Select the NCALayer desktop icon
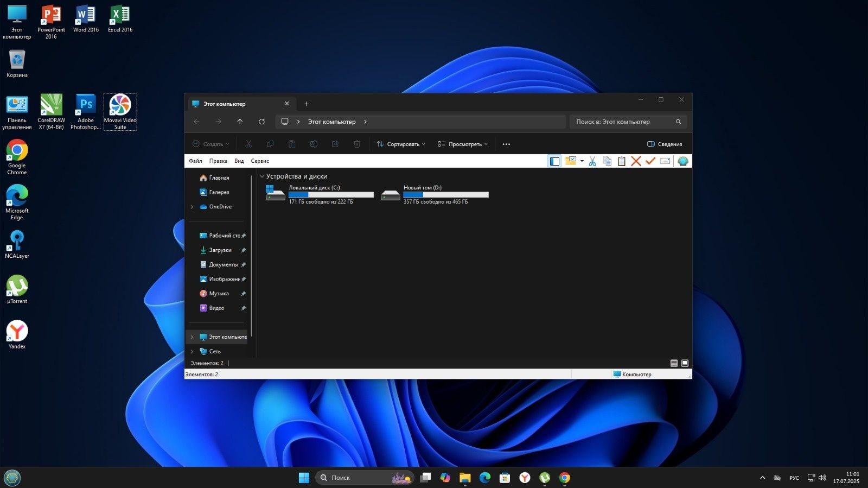 17,244
